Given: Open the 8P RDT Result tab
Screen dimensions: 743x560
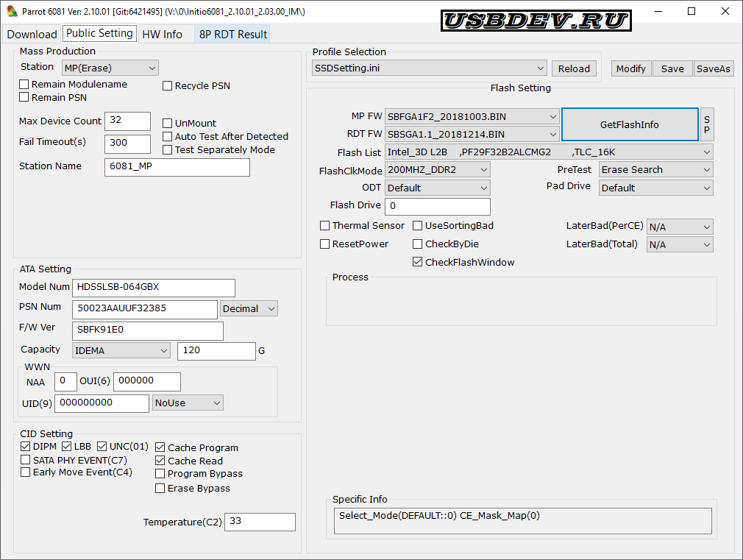Looking at the screenshot, I should 232,34.
